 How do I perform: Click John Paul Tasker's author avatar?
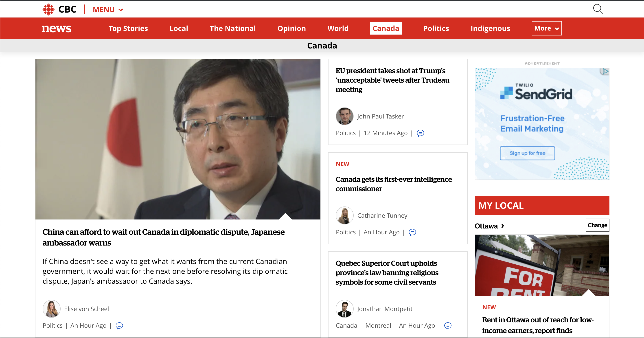tap(344, 116)
